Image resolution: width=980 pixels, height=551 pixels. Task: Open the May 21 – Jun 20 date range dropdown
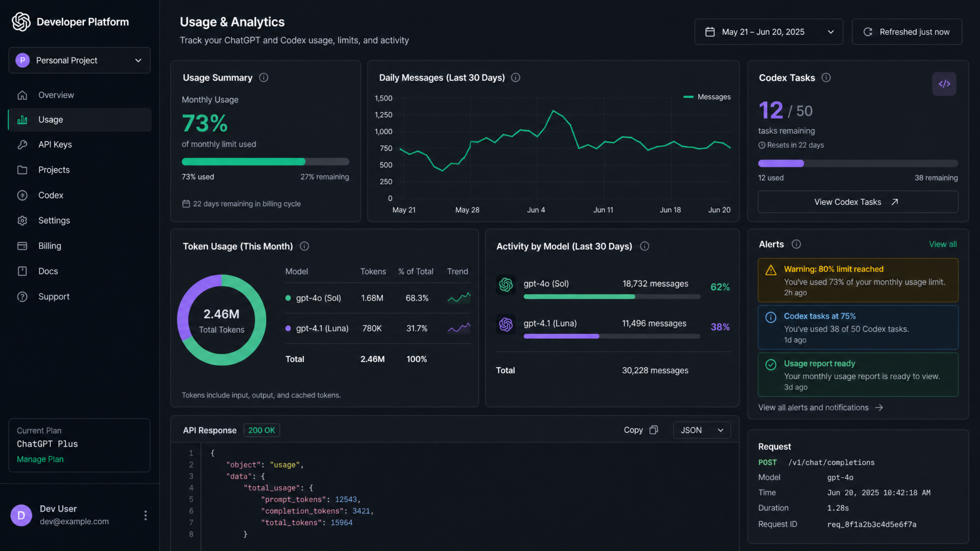pos(768,32)
